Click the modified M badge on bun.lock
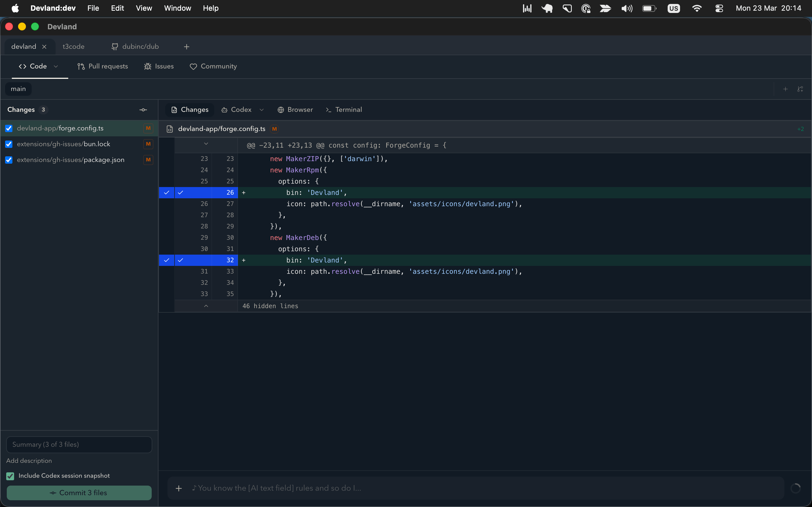Viewport: 812px width, 507px height. (148, 144)
